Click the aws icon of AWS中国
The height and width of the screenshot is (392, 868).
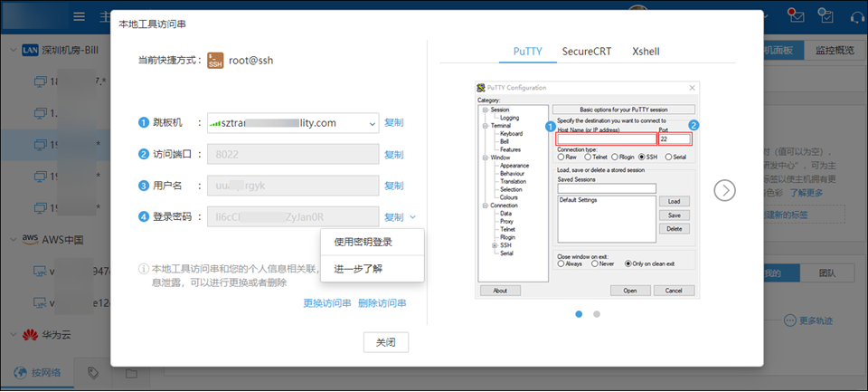point(30,240)
